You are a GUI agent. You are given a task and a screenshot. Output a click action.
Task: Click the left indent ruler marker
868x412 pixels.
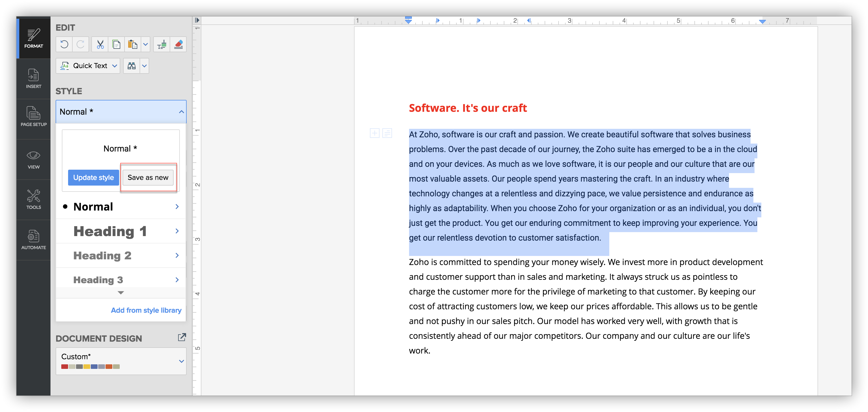[408, 20]
